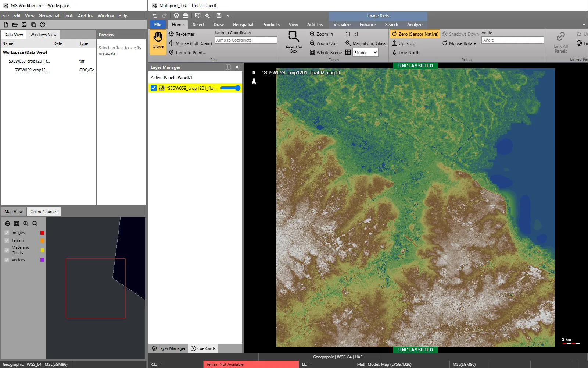
Task: Click the new document icon in Workspace toolbar
Action: pos(6,25)
